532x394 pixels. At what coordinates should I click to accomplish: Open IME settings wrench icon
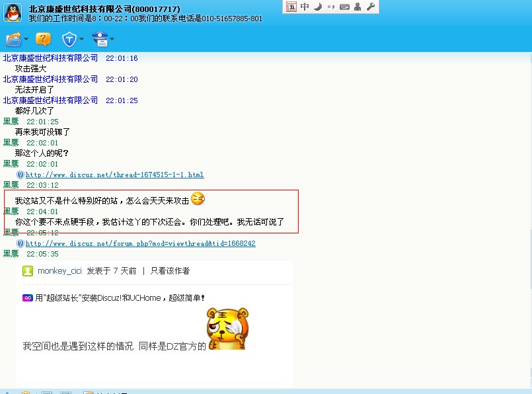(371, 7)
